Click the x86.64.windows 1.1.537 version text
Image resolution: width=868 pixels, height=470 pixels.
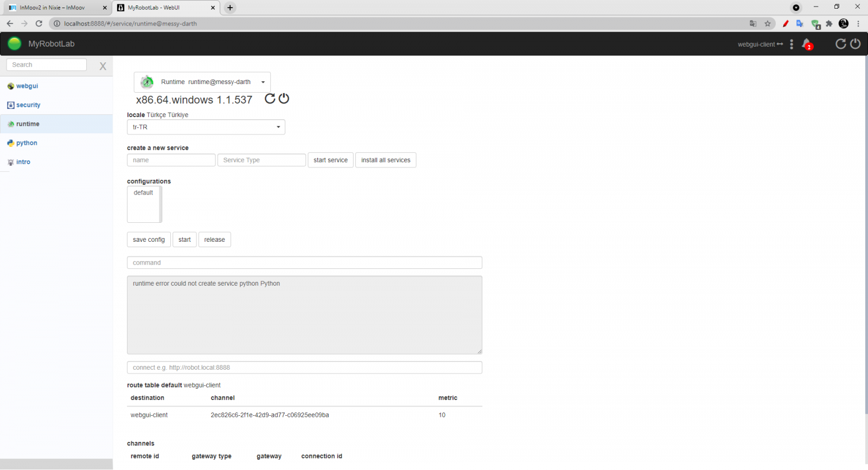194,100
